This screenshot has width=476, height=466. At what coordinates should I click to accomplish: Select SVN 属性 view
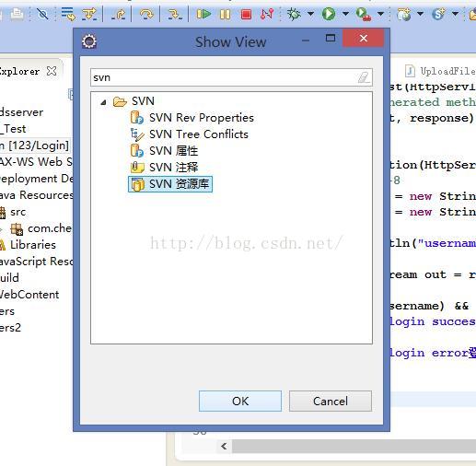(173, 151)
